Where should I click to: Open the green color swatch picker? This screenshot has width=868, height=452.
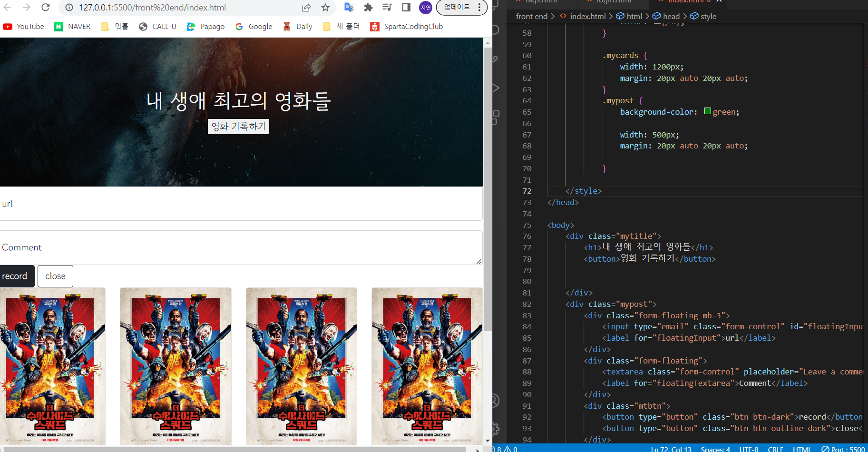[x=707, y=111]
